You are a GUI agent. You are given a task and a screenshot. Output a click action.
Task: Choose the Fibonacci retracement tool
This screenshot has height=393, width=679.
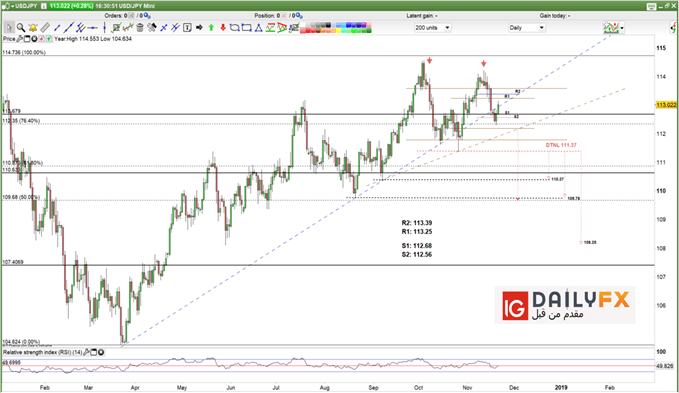click(270, 28)
